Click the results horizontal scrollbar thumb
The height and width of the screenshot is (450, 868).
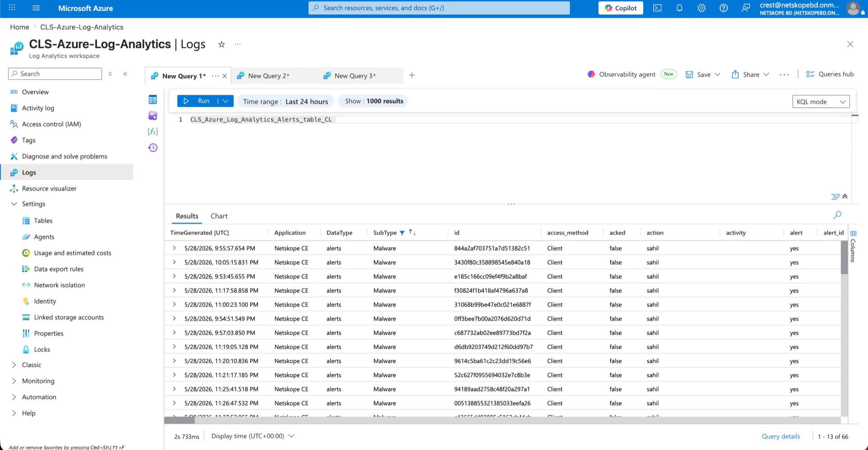coord(180,421)
